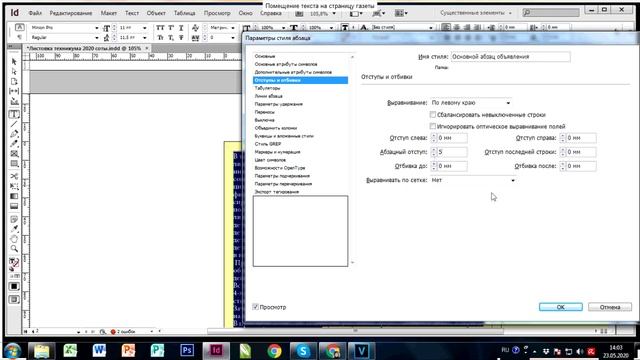Viewport: 640px width, 360px height.
Task: Select the Scissors tool
Action: tap(14, 176)
